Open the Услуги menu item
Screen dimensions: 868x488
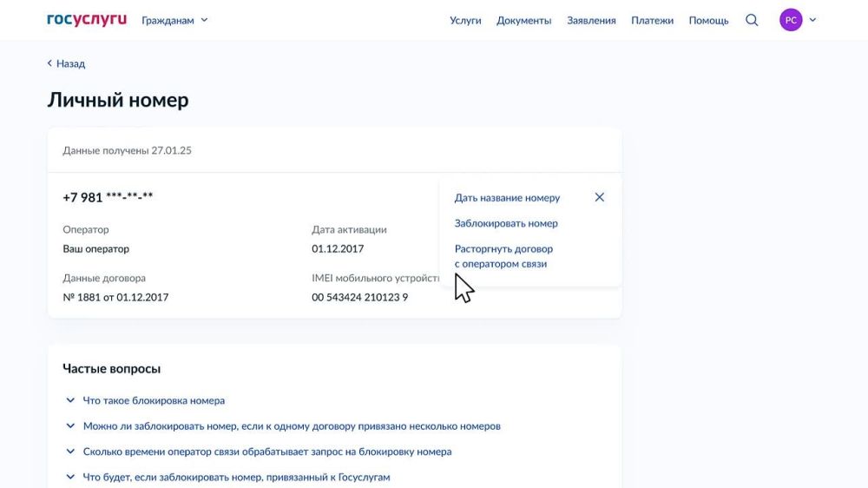click(465, 20)
